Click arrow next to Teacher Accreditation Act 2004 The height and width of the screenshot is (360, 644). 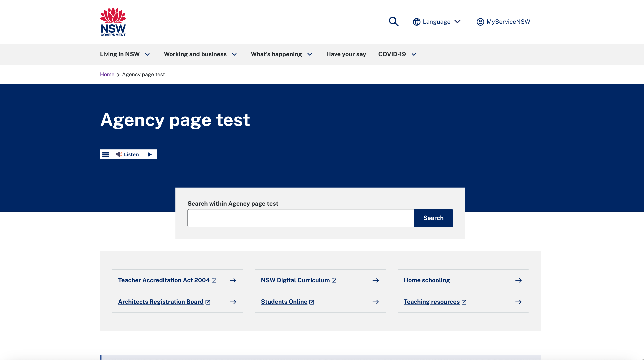click(233, 280)
